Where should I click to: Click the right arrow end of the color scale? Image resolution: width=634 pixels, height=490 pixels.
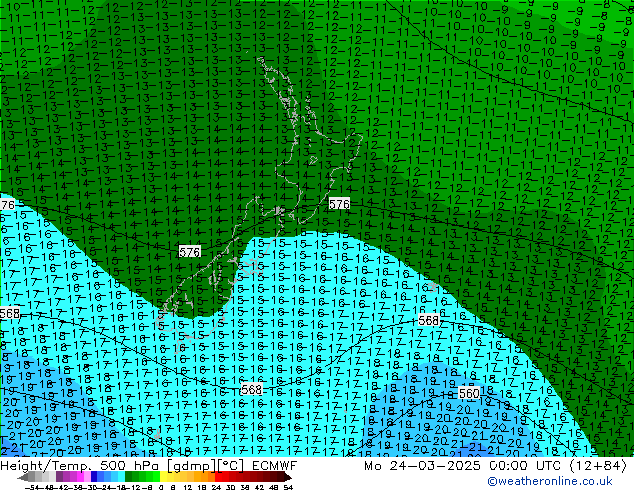pyautogui.click(x=287, y=477)
